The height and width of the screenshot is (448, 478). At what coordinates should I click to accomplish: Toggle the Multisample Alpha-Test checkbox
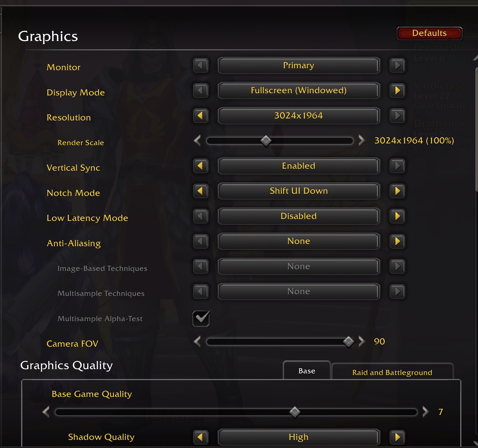[x=201, y=319]
